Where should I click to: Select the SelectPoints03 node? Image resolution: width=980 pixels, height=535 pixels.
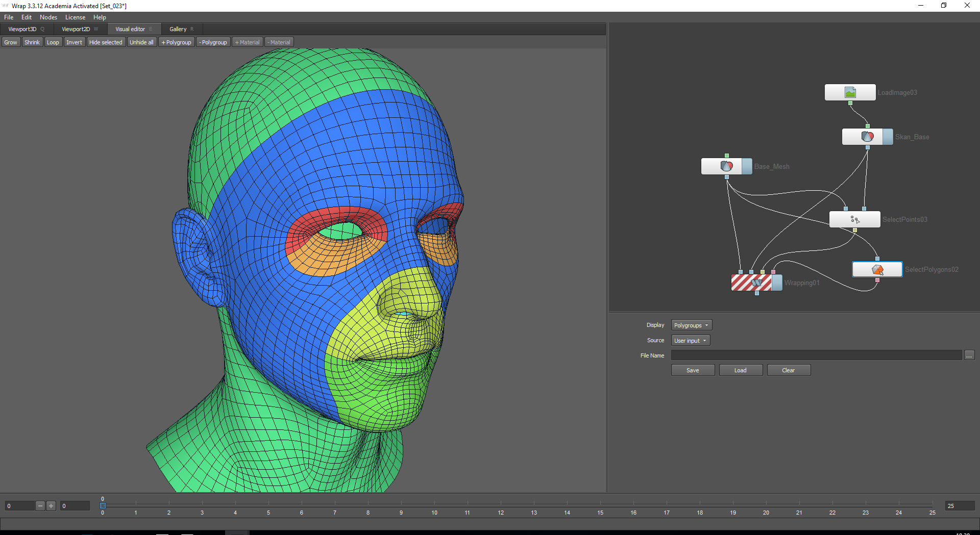(x=854, y=219)
